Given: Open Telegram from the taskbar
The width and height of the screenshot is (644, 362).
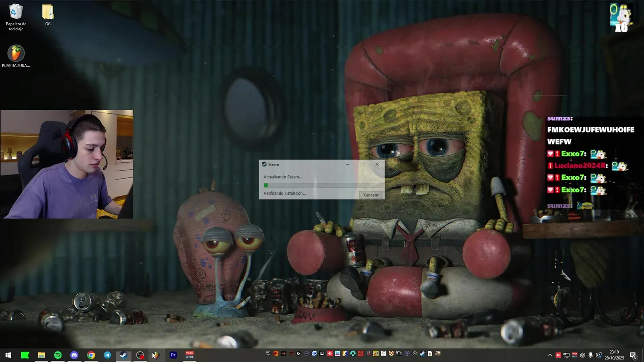Looking at the screenshot, I should tap(107, 355).
